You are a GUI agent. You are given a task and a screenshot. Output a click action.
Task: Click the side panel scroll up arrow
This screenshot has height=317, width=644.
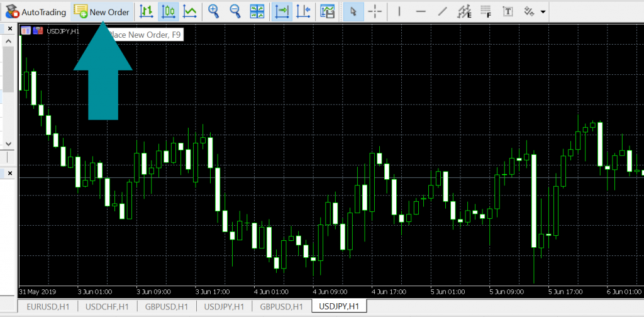point(9,40)
